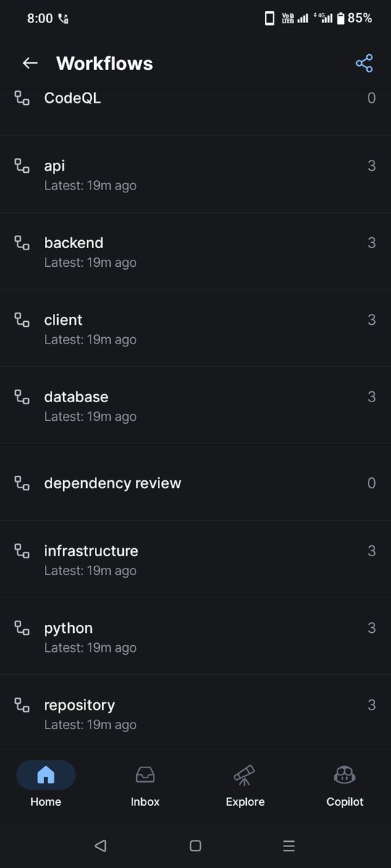This screenshot has height=868, width=391.
Task: Open the api workflow
Action: click(x=195, y=174)
